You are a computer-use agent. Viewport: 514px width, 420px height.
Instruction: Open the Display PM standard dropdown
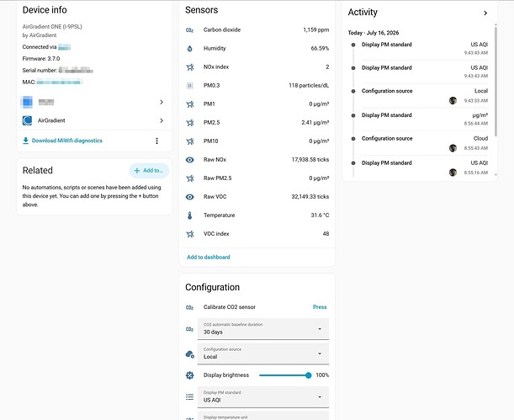(x=263, y=397)
